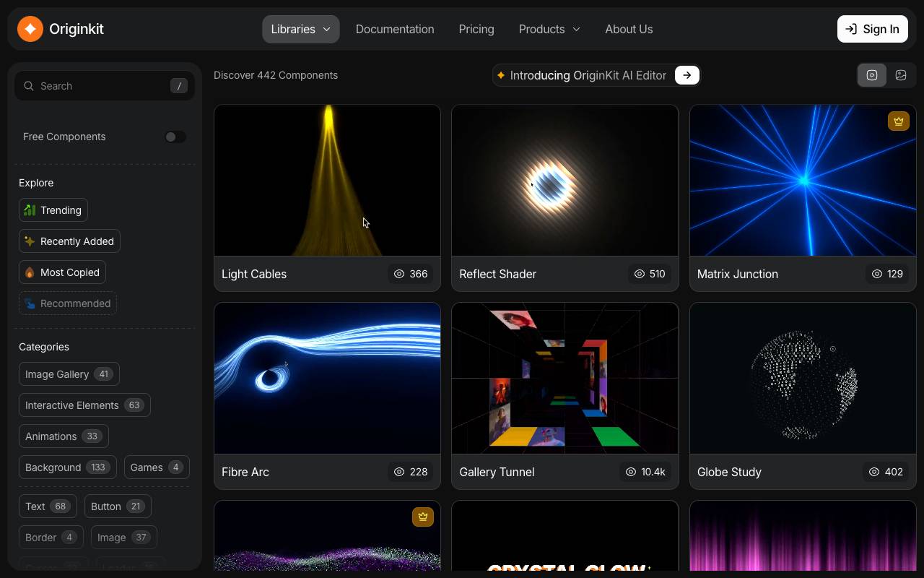
Task: Select the Trending explore filter
Action: 53,210
